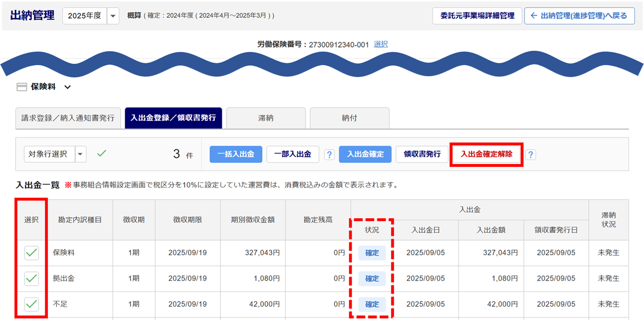The height and width of the screenshot is (320, 644).
Task: Open the 納付 tab
Action: tap(349, 118)
